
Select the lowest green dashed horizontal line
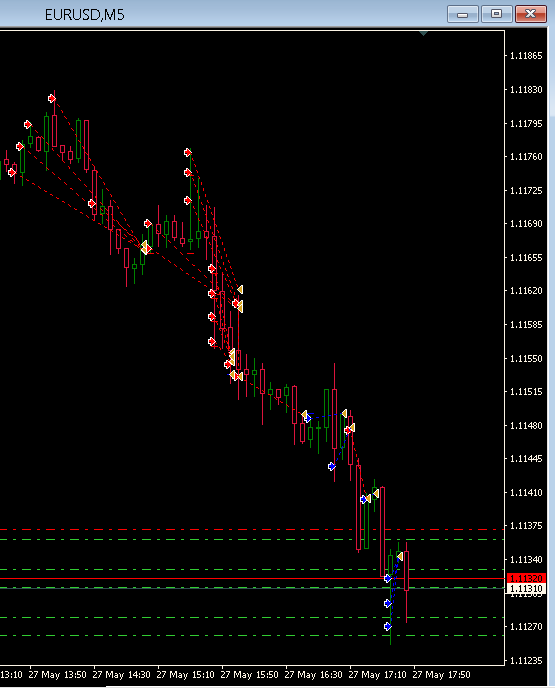tap(252, 635)
